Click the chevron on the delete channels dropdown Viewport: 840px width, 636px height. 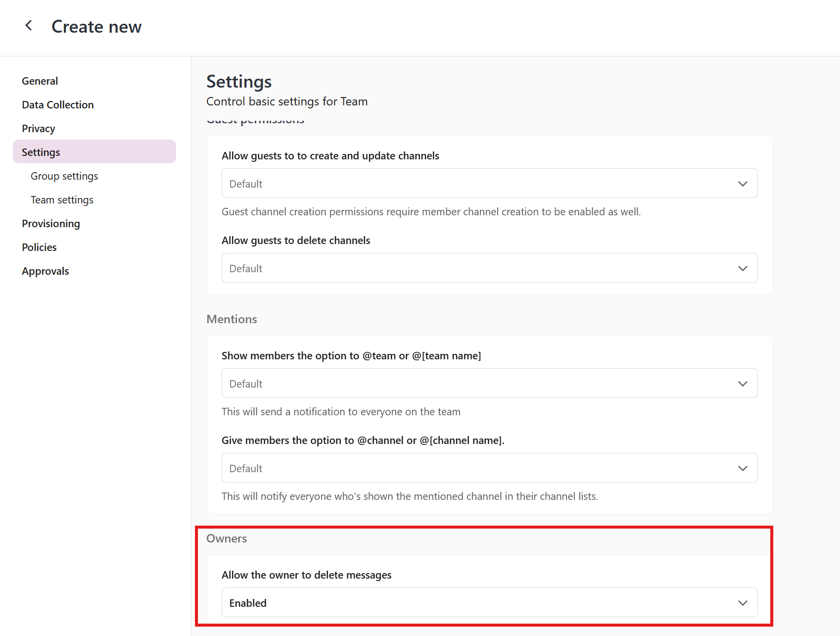click(742, 268)
